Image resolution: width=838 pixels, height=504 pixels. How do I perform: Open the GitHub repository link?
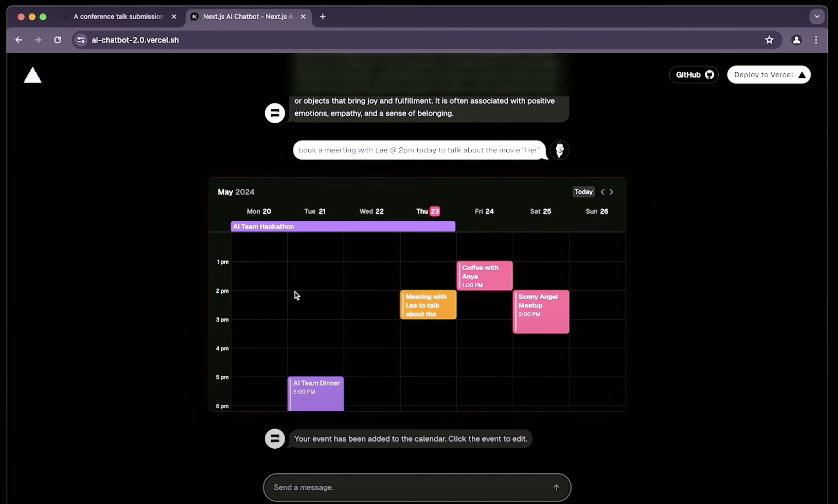pyautogui.click(x=694, y=75)
